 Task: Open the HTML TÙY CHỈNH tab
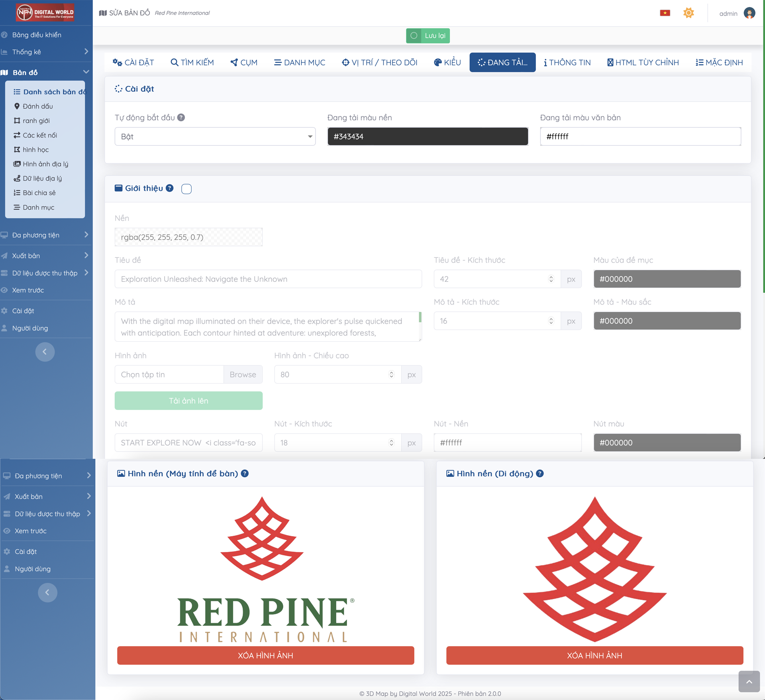tap(643, 63)
